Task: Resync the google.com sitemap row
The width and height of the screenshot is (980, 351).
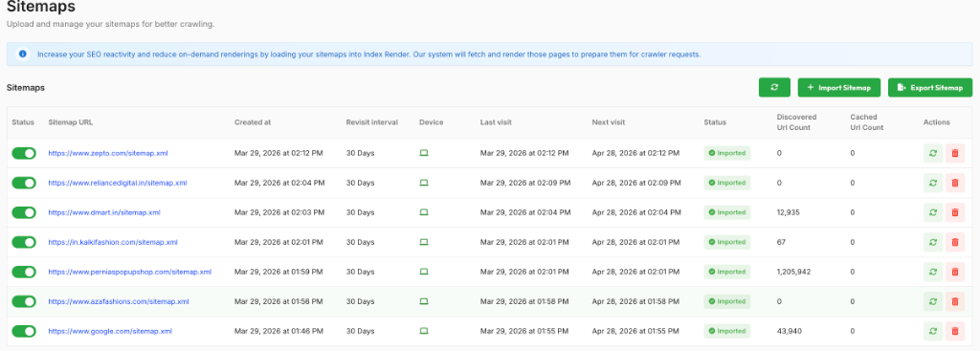Action: 933,331
